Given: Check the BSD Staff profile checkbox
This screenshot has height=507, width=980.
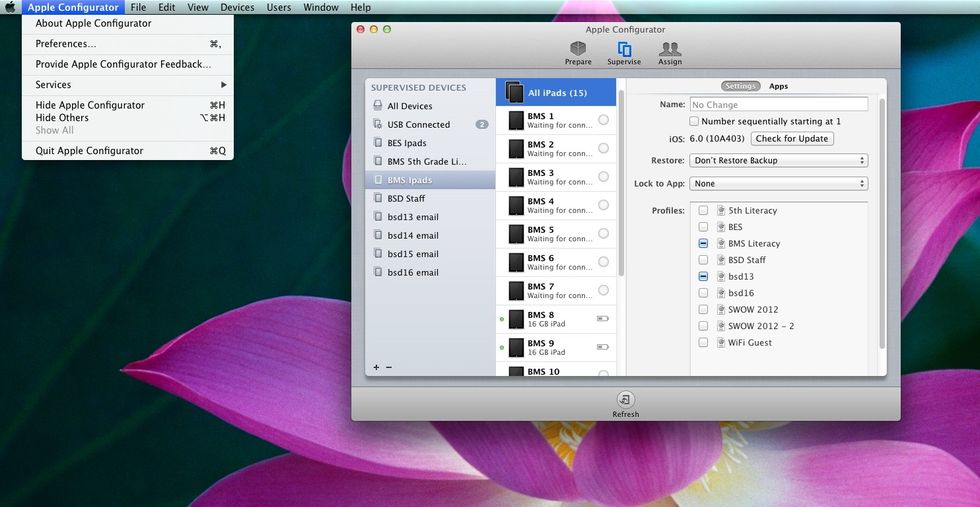Looking at the screenshot, I should click(703, 259).
